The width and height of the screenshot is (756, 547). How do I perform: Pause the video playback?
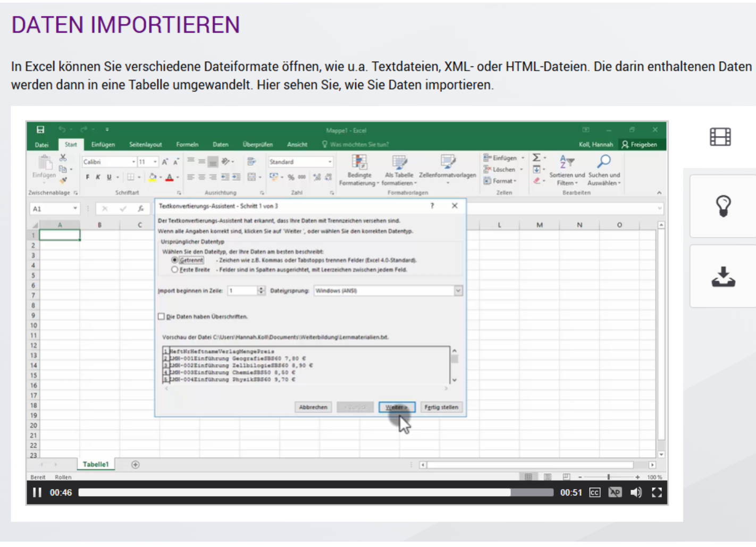37,493
